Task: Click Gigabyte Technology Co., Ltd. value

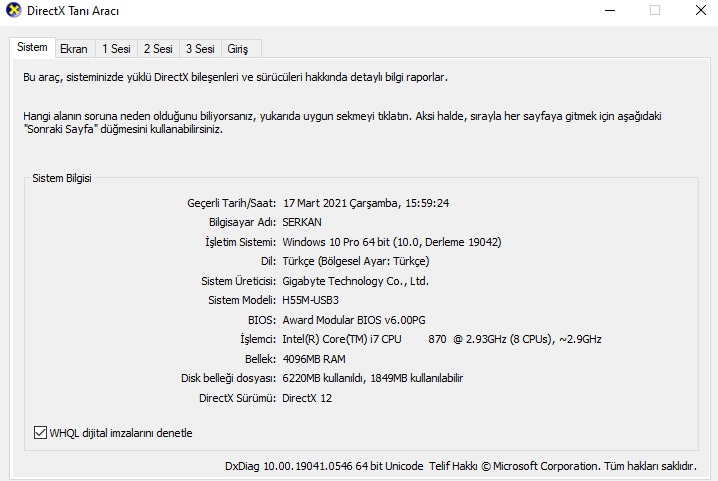Action: (355, 281)
